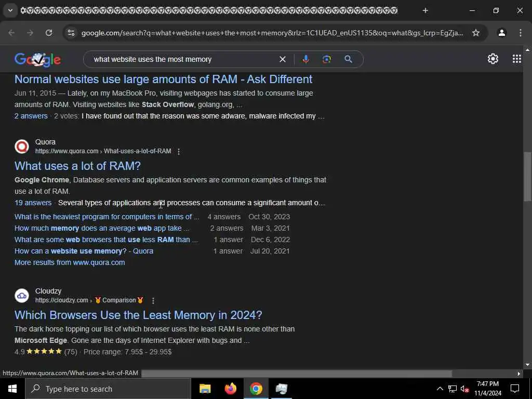Viewport: 532px width, 399px height.
Task: Reload the page with refresh icon
Action: click(x=49, y=33)
